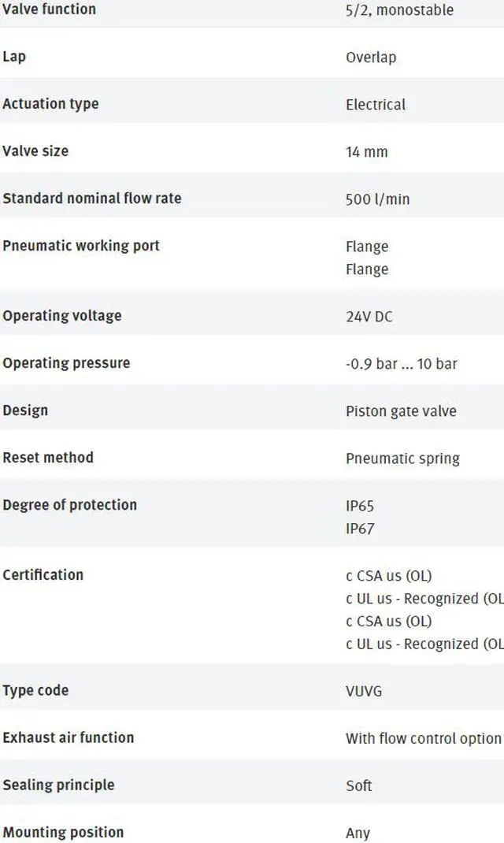Select the Piston gate valve text
The image size is (504, 843).
click(x=401, y=411)
